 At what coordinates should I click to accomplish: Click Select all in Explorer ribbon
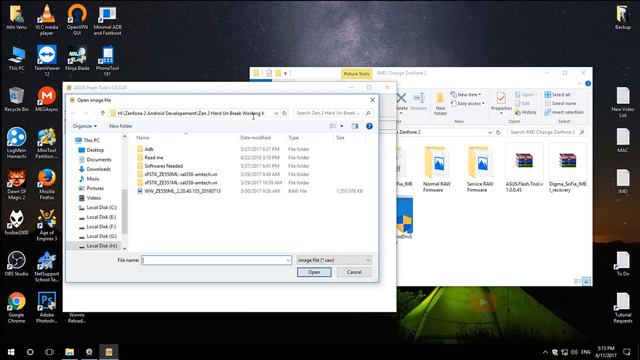click(557, 95)
